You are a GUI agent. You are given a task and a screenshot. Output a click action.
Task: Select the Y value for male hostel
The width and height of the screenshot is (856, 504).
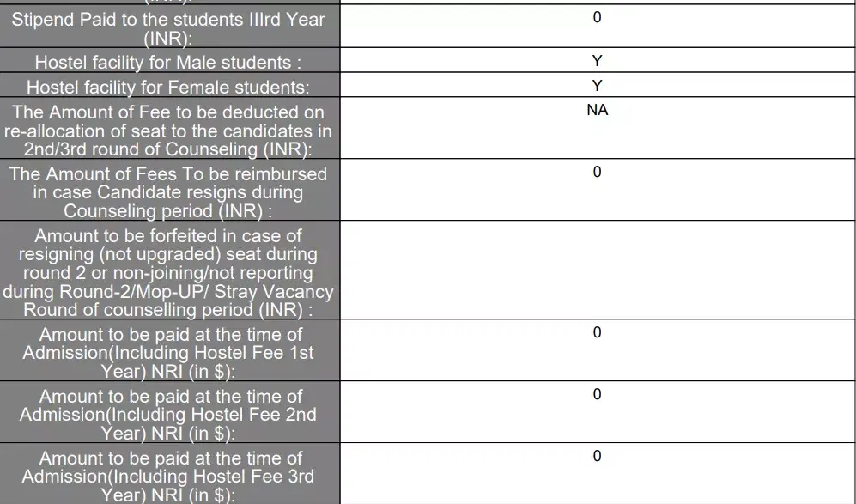598,61
